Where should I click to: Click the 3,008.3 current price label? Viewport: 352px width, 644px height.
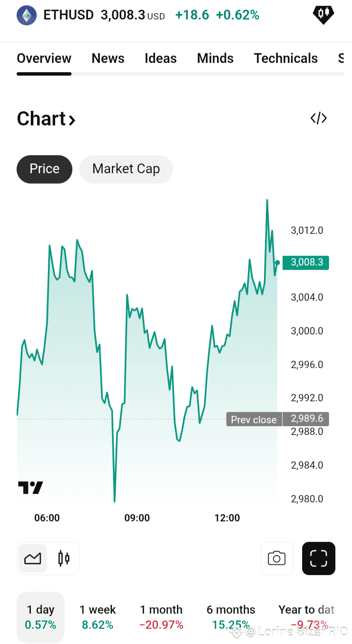pos(306,263)
